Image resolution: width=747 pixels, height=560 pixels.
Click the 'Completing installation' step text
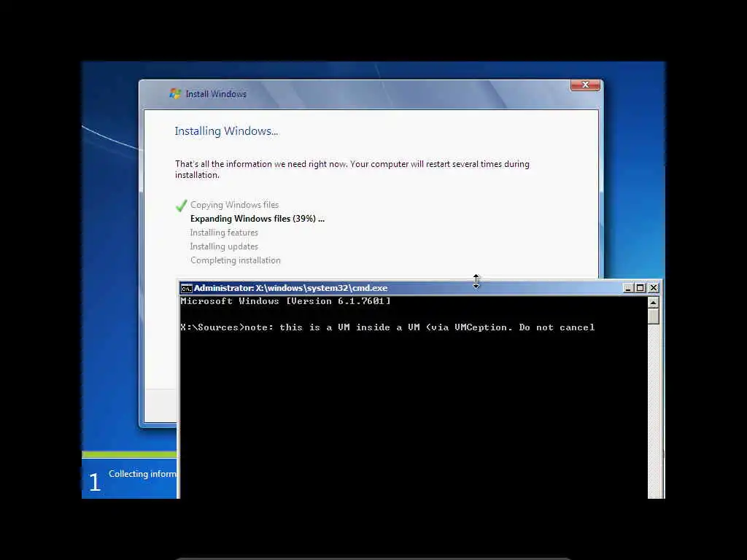point(236,260)
